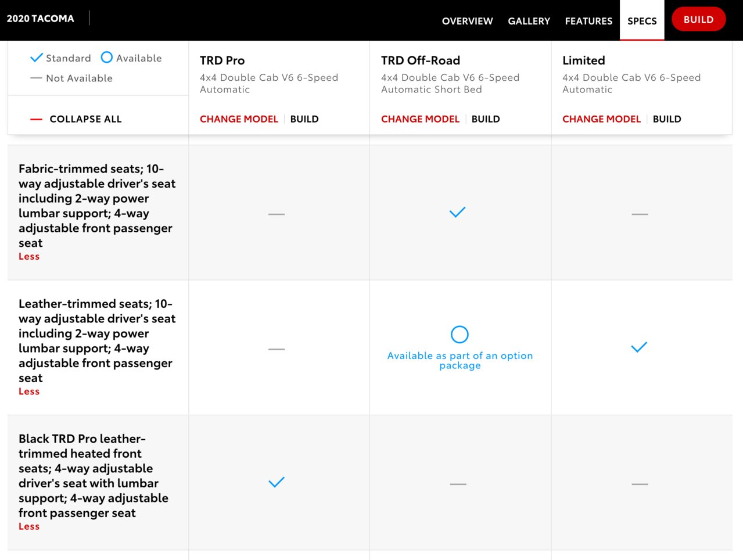Change model for TRD Off-Road

[420, 119]
